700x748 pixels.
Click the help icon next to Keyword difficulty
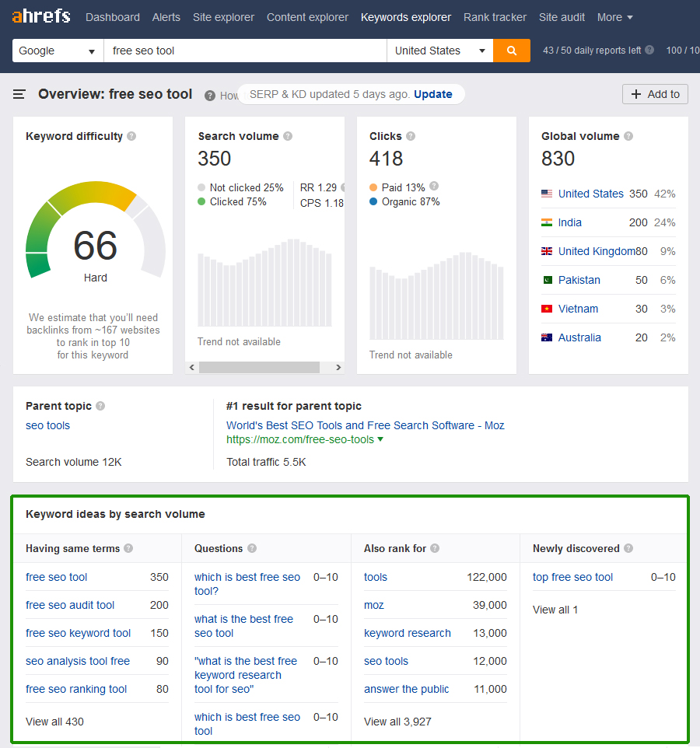tap(131, 136)
